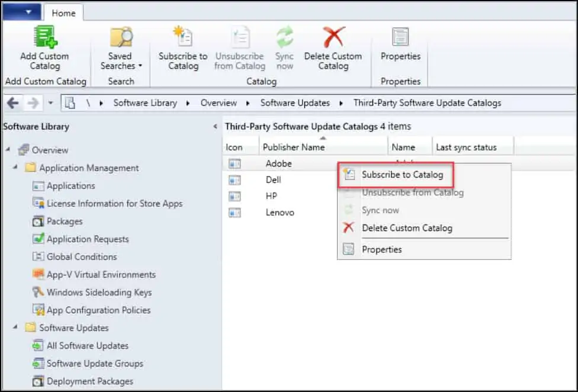
Task: Click the App-V Virtual Environments icon
Action: coord(38,274)
